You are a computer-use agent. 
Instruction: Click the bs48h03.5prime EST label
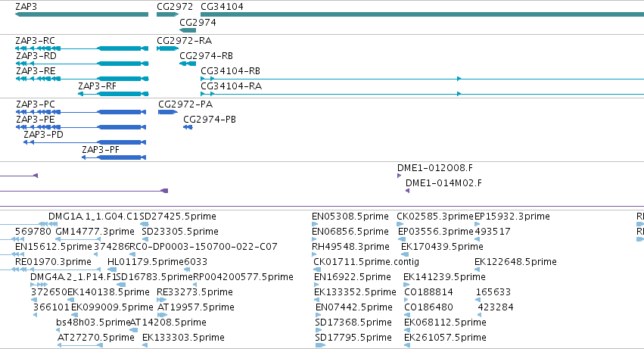click(93, 323)
